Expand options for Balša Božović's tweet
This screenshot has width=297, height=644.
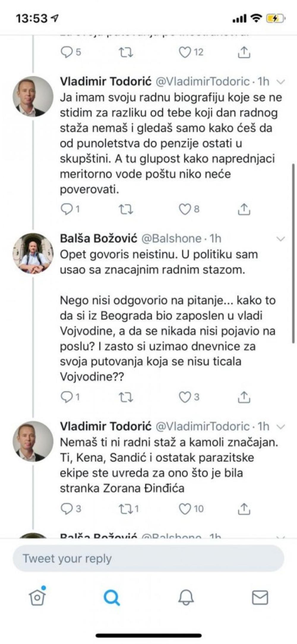click(280, 239)
